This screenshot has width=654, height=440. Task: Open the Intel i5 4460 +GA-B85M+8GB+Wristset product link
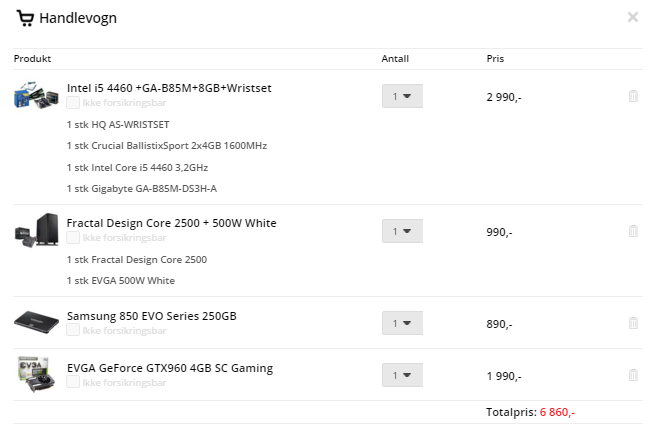(x=169, y=88)
